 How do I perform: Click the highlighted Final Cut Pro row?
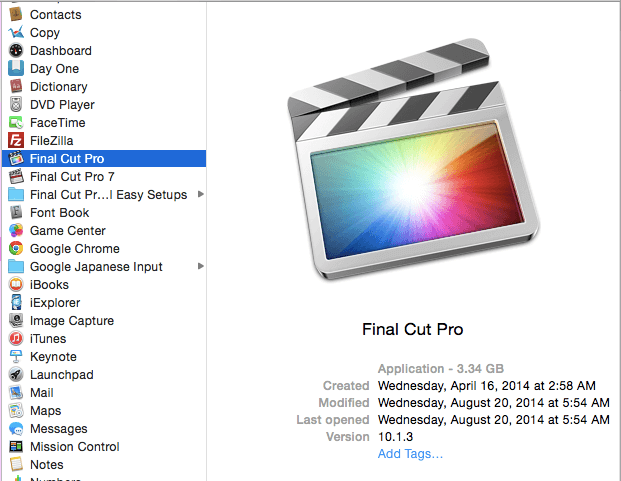click(x=67, y=159)
